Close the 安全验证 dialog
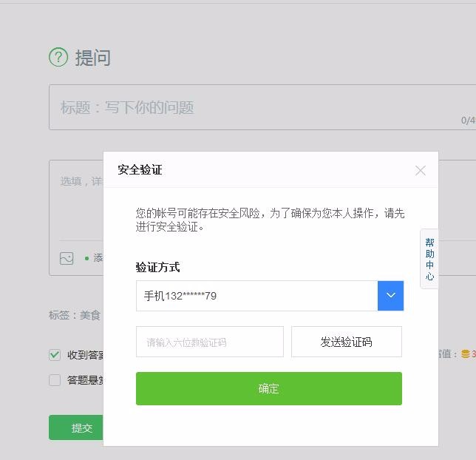The image size is (476, 460). [420, 171]
